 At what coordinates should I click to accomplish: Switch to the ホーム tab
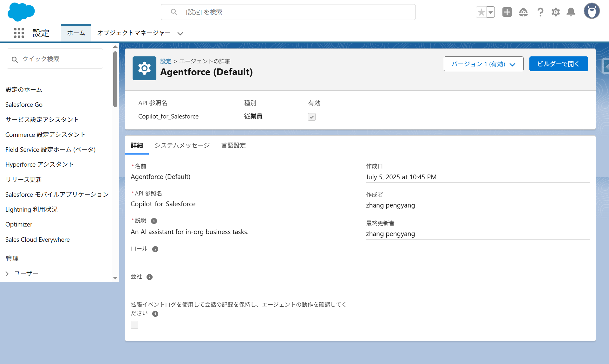(x=76, y=33)
